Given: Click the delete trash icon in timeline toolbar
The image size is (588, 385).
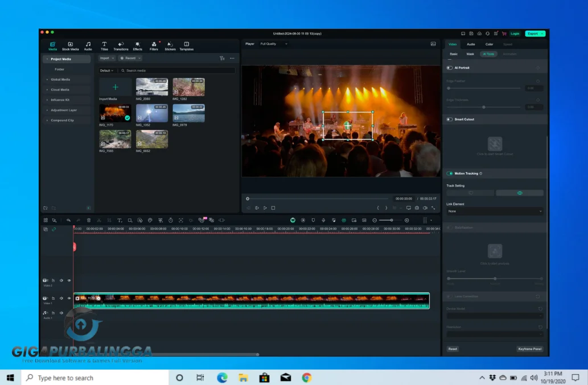Looking at the screenshot, I should coord(89,220).
